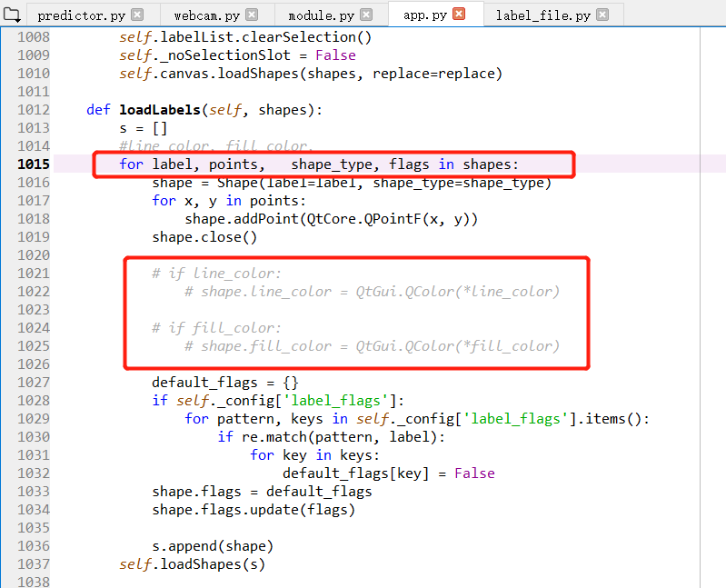Click comment '# shape.line_color = QtGui.QColor'
This screenshot has height=588, width=726.
(372, 291)
